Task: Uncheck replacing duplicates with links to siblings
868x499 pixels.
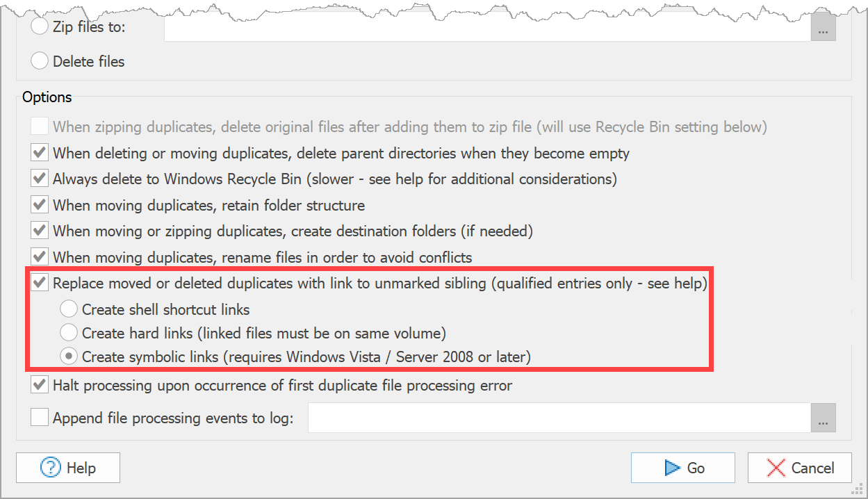Action: click(x=40, y=283)
